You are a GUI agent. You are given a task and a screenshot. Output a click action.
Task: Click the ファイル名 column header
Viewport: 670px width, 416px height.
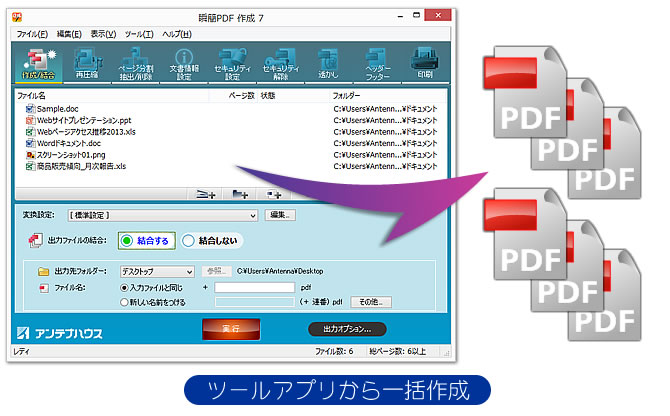31,96
